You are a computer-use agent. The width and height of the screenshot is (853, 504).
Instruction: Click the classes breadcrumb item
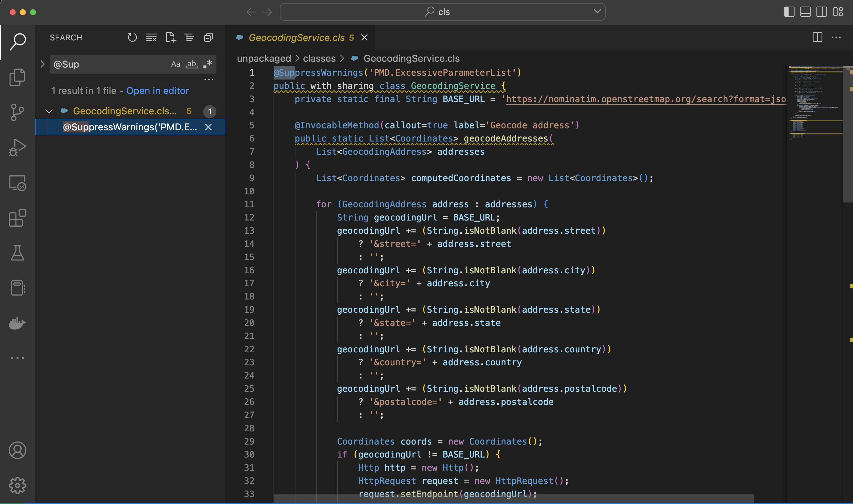319,58
